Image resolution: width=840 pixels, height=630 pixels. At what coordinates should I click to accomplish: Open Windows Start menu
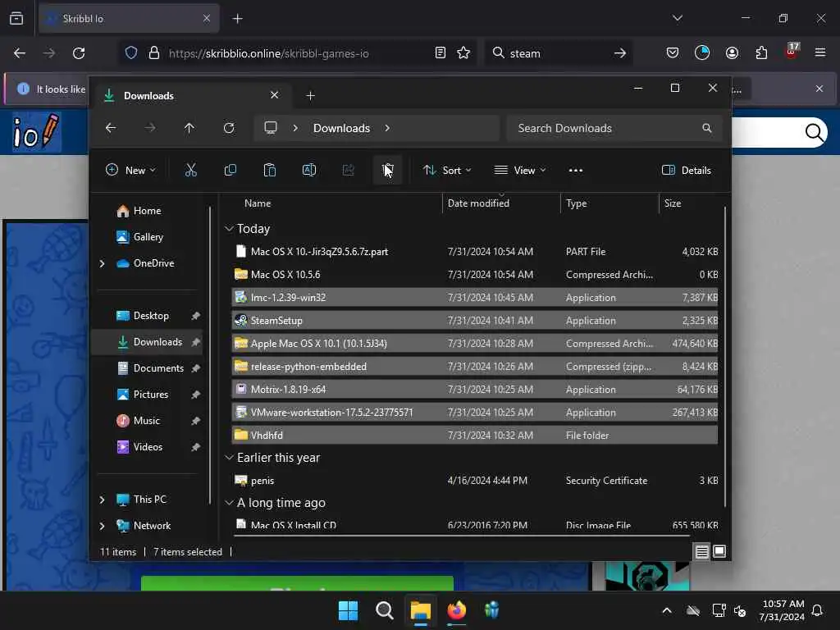(348, 610)
